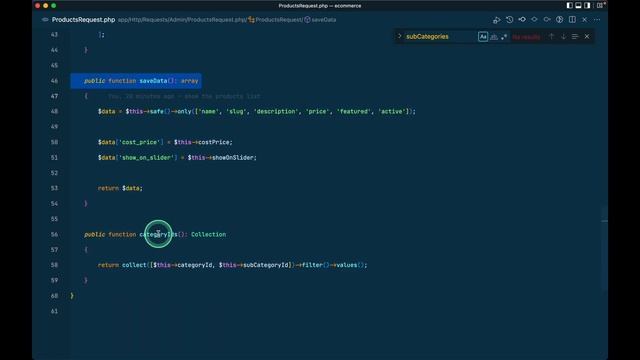Click the saveData function name on line 46
This screenshot has width=640, height=360.
click(x=153, y=81)
